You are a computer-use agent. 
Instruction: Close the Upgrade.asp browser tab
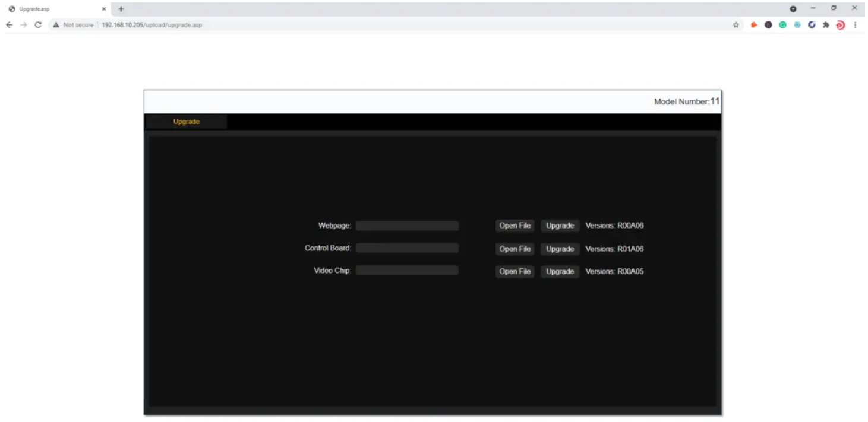tap(104, 9)
